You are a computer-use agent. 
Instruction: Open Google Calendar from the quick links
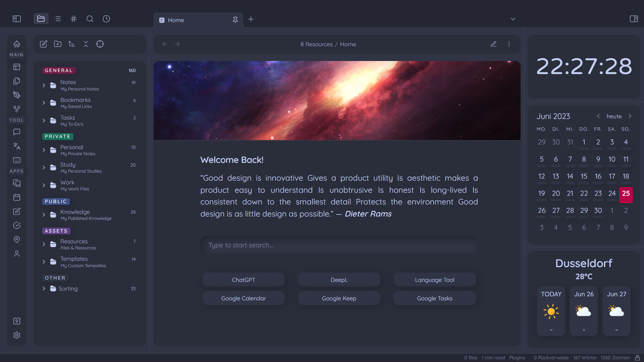[x=244, y=298]
